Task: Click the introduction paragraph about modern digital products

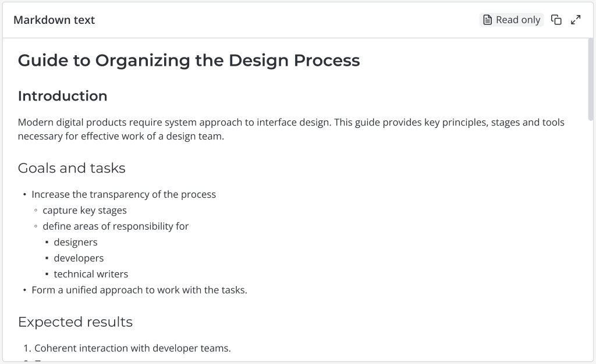Action: [291, 130]
